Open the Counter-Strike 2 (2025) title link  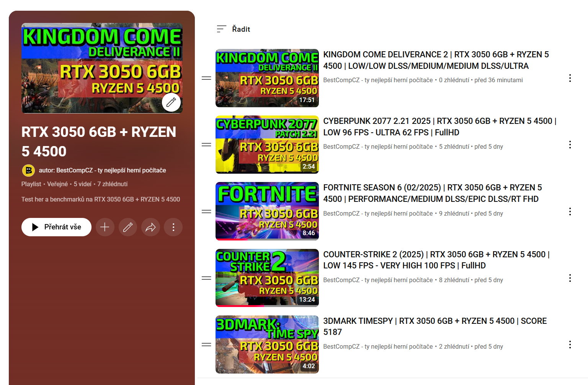(436, 260)
